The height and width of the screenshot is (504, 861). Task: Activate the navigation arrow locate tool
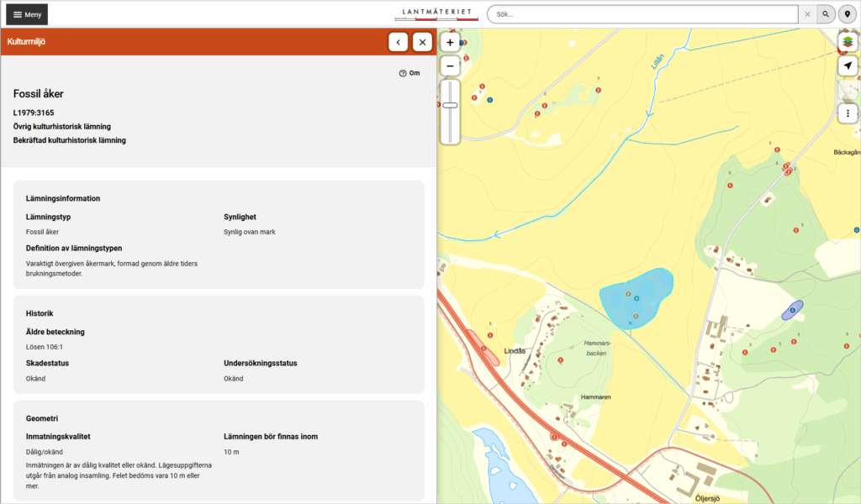(848, 66)
